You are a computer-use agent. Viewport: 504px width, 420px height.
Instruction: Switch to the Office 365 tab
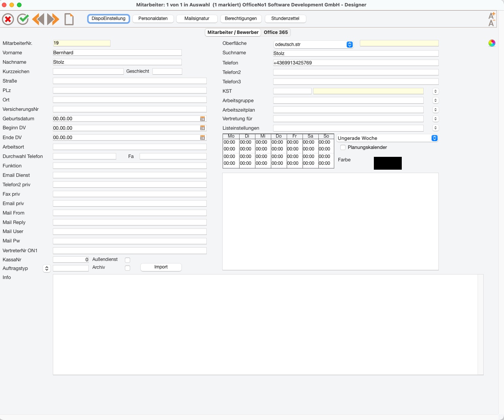(x=276, y=32)
